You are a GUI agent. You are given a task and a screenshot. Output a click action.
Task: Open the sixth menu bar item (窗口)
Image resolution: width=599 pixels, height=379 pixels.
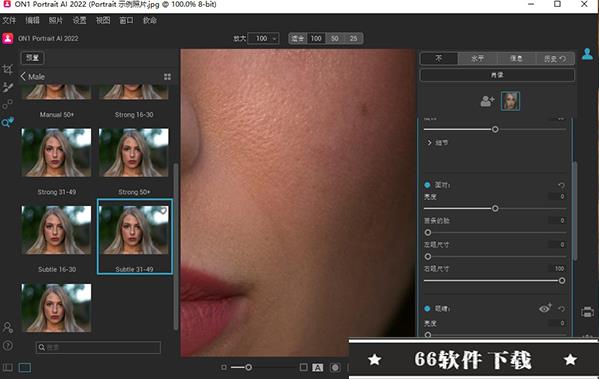(x=126, y=20)
